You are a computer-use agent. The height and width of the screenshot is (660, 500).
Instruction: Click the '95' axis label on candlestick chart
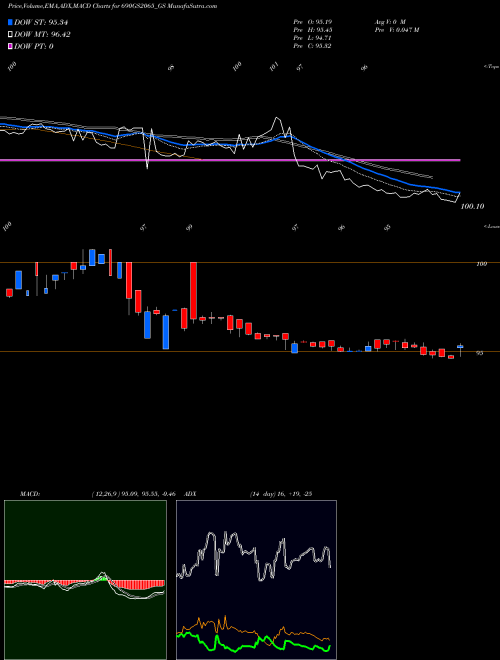pyautogui.click(x=479, y=353)
